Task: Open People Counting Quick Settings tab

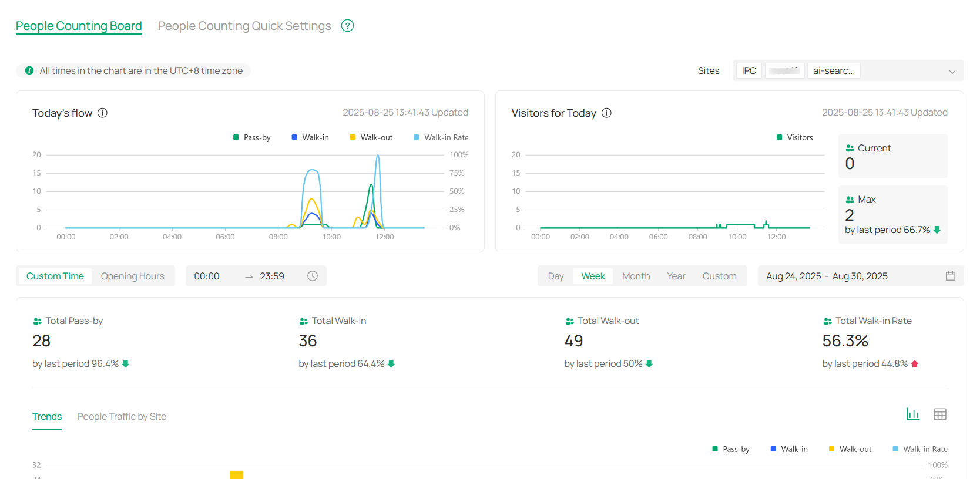Action: pyautogui.click(x=244, y=26)
